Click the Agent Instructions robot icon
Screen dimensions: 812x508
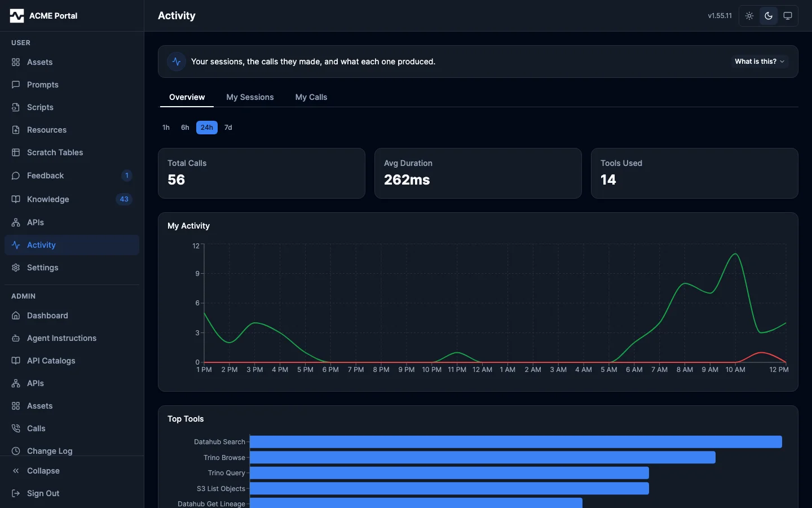click(16, 338)
